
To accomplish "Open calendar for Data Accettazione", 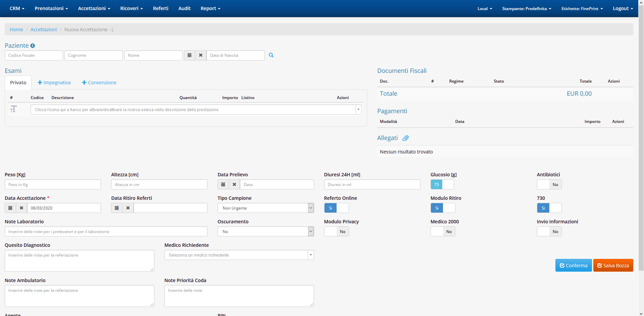I will (x=10, y=208).
